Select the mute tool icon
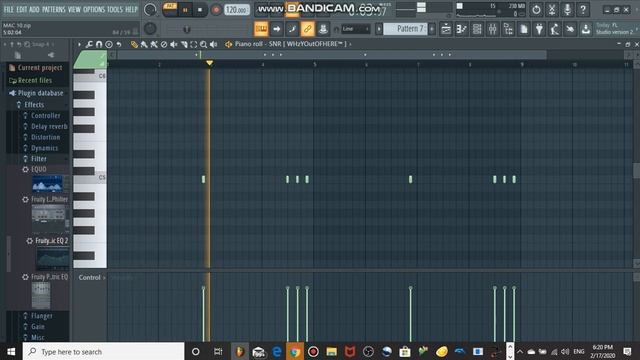Screen dimensions: 640x360 (174, 44)
